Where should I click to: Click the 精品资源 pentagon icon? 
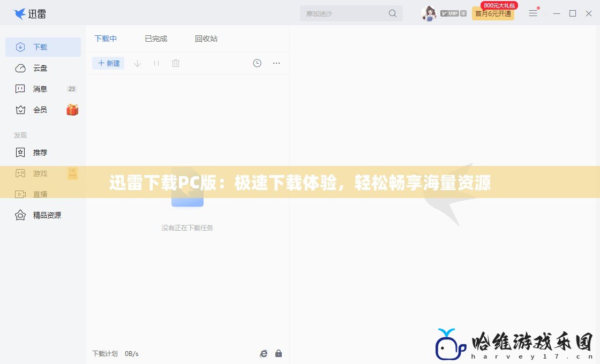[20, 215]
